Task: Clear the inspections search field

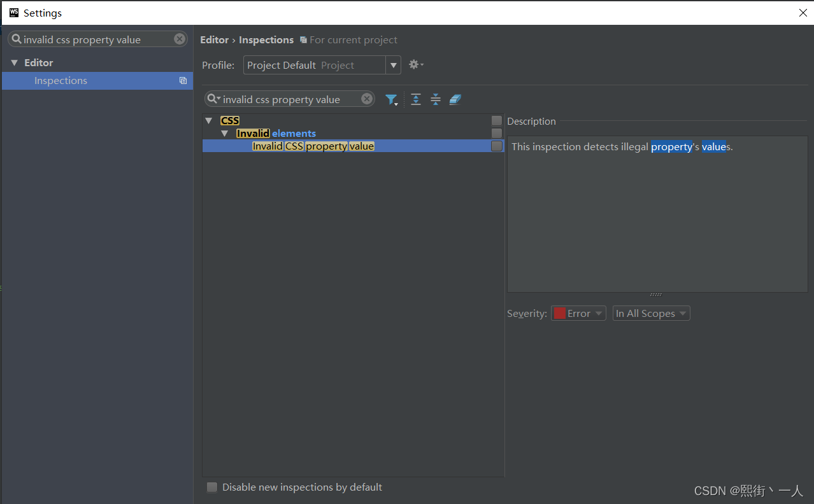Action: point(366,99)
